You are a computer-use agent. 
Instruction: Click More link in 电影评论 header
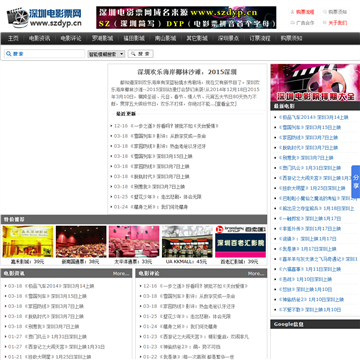256,274
